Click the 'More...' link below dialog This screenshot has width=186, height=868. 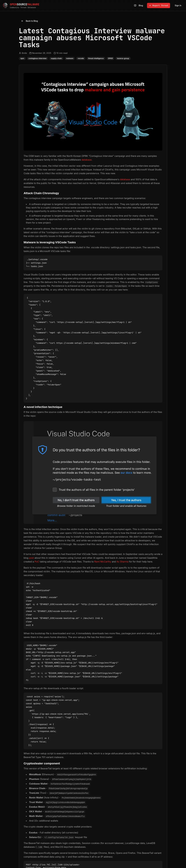pyautogui.click(x=52, y=520)
